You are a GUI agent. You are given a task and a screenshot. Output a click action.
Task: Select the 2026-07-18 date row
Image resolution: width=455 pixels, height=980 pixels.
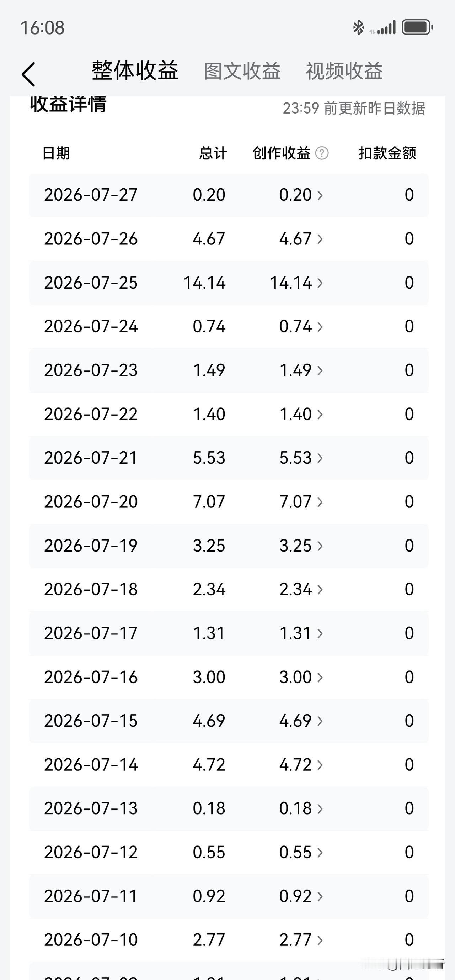tap(229, 590)
